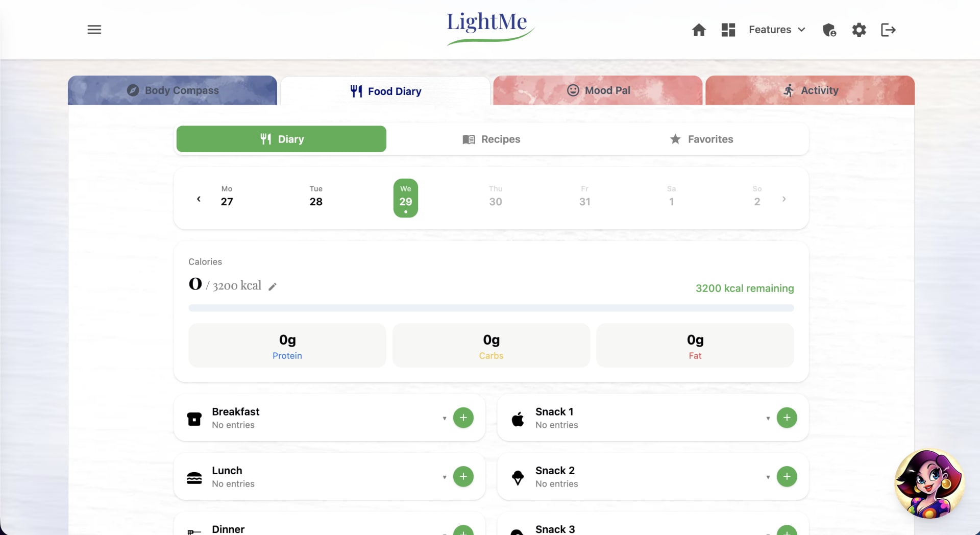Click the Lunch burger icon
The width and height of the screenshot is (980, 535).
[x=194, y=478]
